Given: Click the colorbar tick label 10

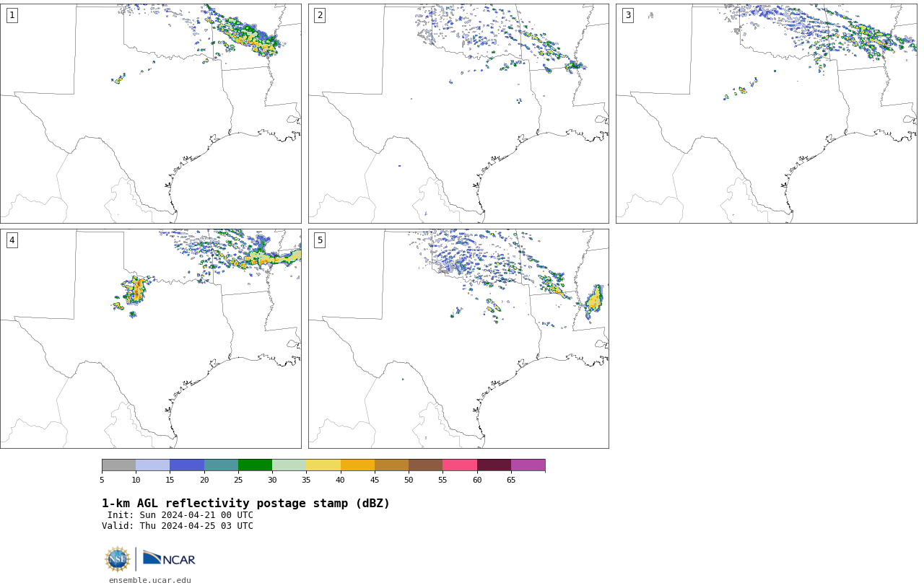Looking at the screenshot, I should (x=136, y=480).
